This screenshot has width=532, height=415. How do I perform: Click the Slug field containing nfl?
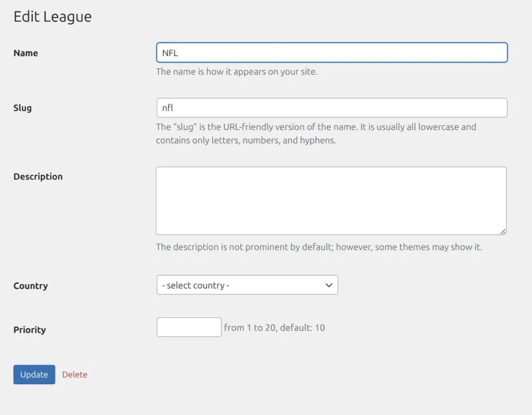[332, 108]
